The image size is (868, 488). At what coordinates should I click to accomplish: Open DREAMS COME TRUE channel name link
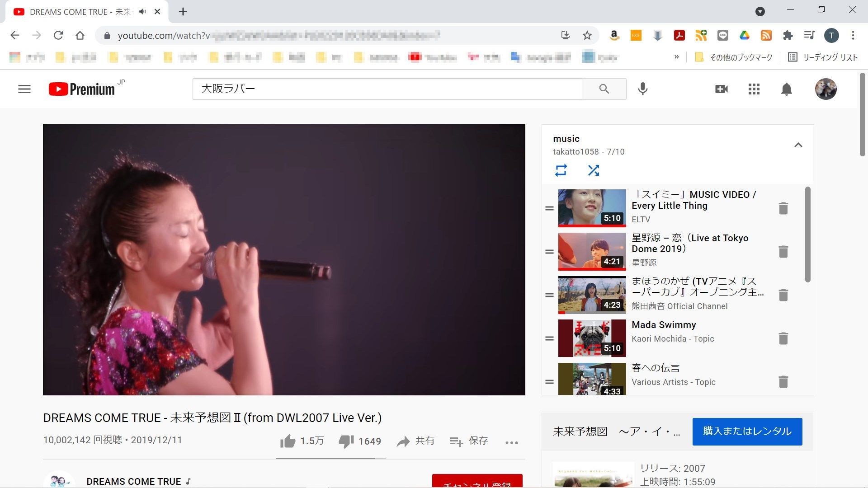[x=134, y=482]
